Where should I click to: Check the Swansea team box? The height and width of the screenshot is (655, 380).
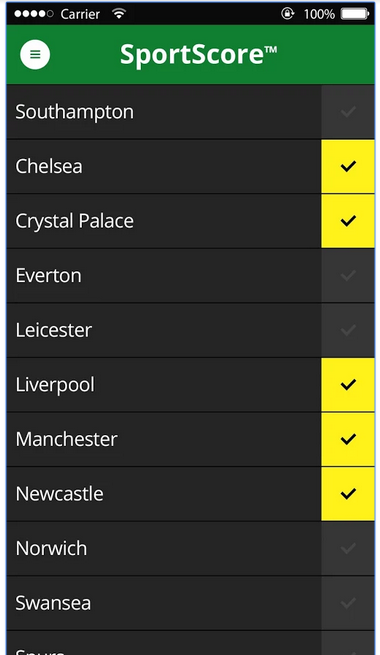348,603
